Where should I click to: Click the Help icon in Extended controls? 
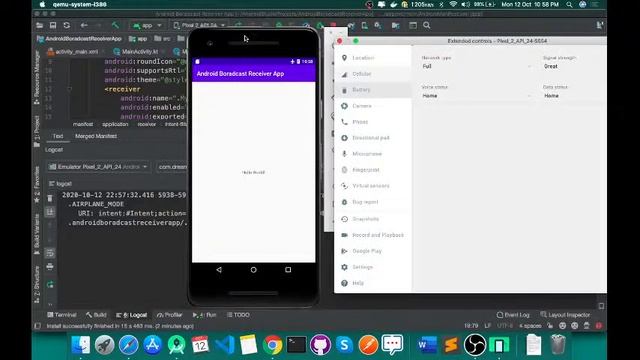click(344, 283)
